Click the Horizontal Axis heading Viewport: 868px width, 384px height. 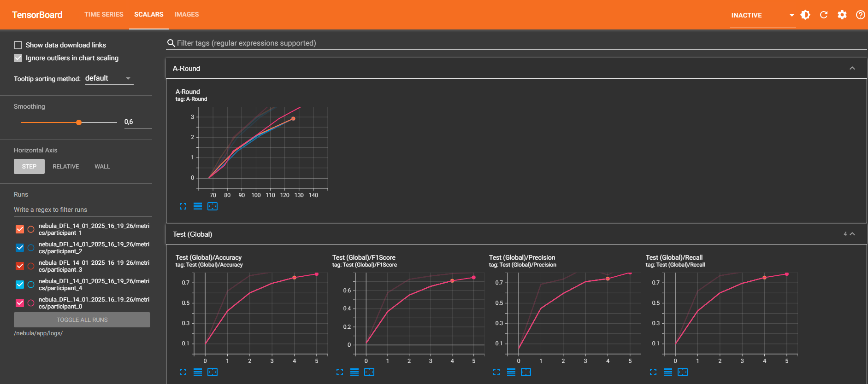tap(35, 150)
